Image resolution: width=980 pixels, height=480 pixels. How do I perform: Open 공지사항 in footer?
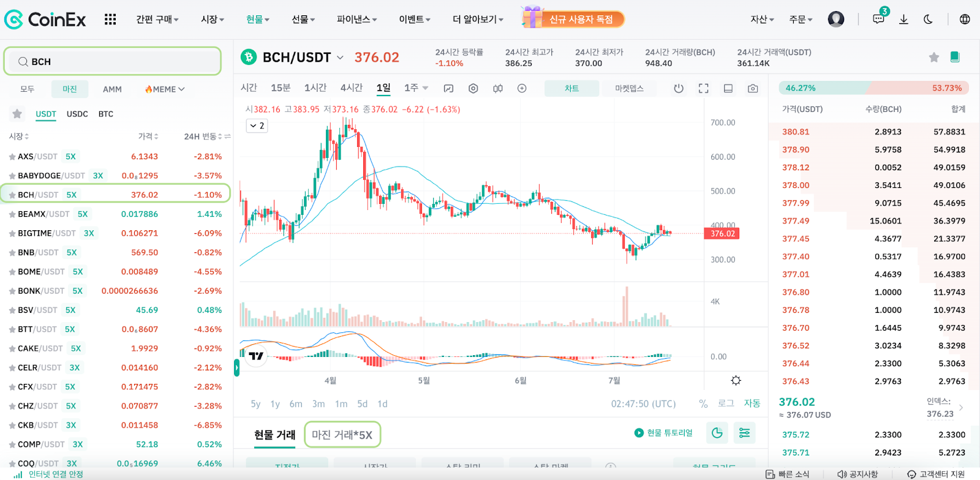(x=858, y=474)
